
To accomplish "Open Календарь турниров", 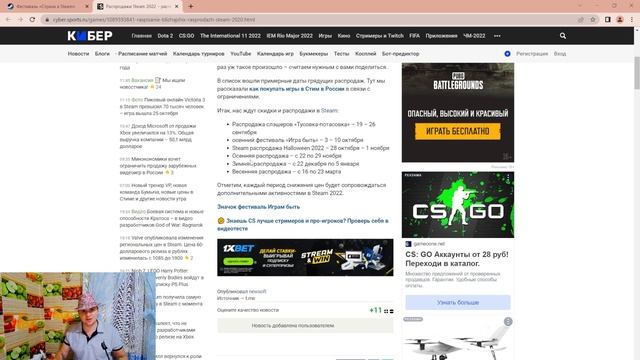I will pyautogui.click(x=198, y=53).
